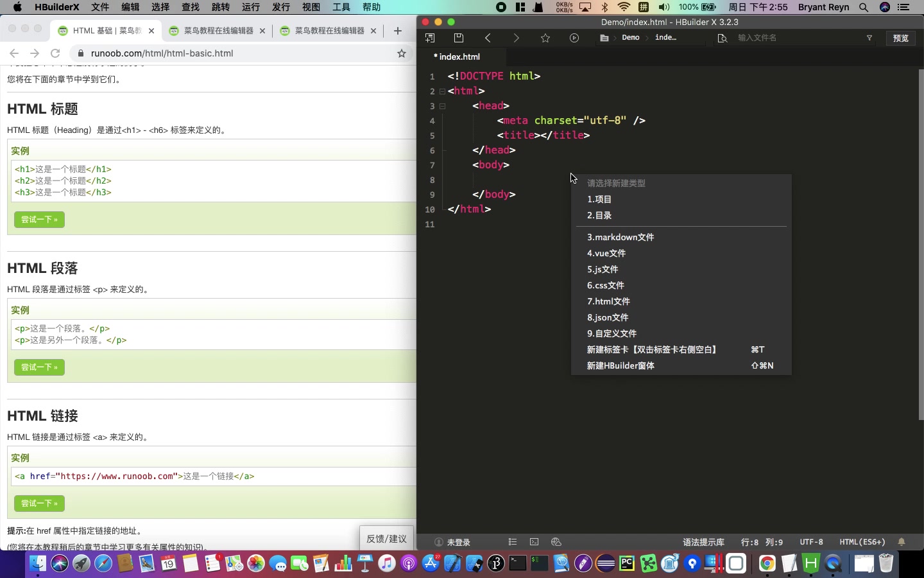Bookmark the page with Chrome's star icon
Viewport: 924px width, 578px height.
point(402,53)
